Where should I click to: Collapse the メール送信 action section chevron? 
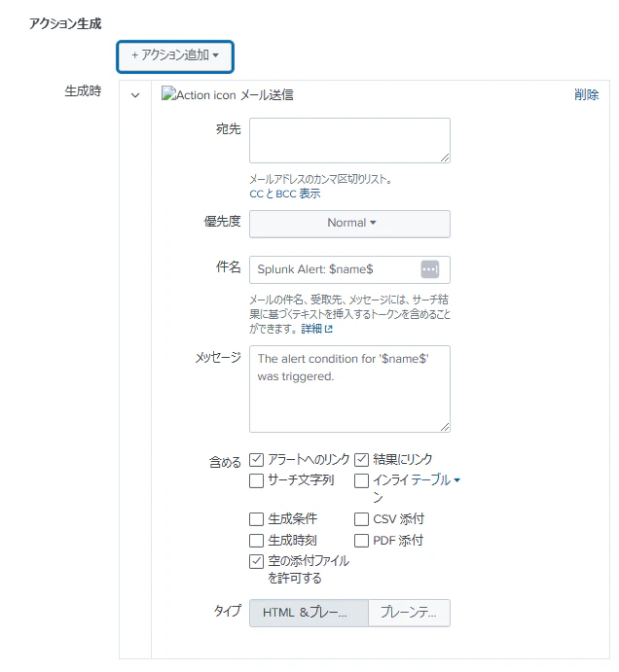135,95
